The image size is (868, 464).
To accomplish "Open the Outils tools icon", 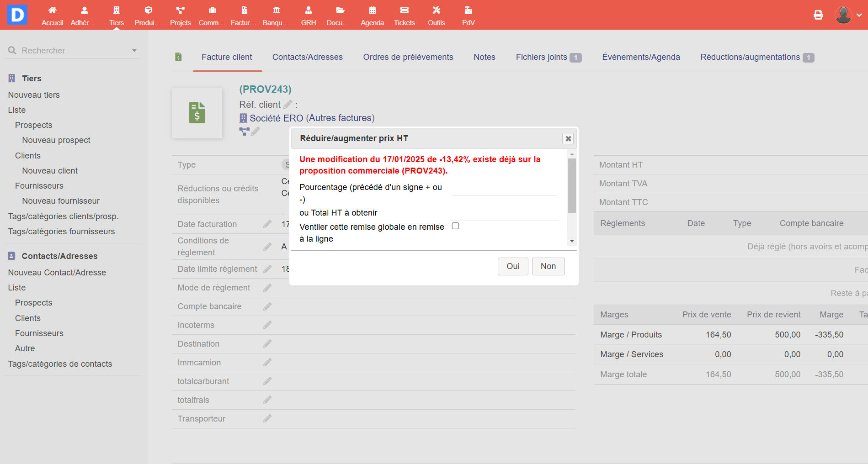I will point(436,11).
